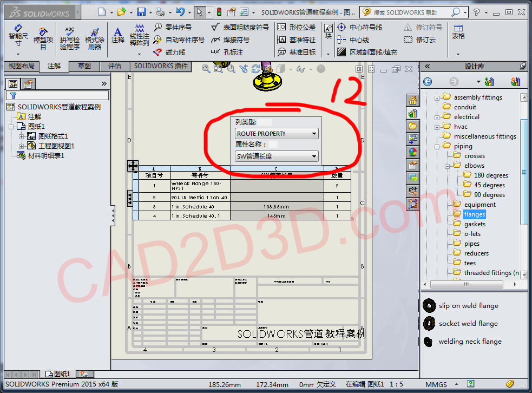Click the filter funnel in feature tree
The image size is (532, 393).
13,95
